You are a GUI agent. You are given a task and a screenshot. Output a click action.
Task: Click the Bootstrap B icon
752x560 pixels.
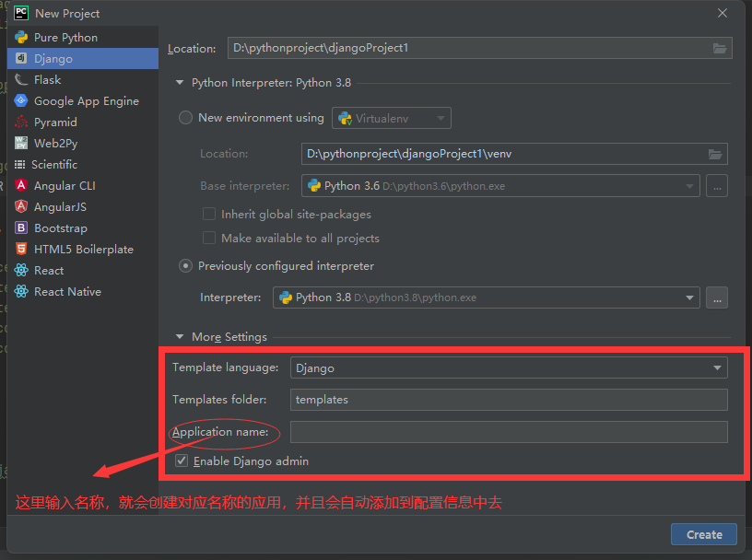tap(21, 227)
